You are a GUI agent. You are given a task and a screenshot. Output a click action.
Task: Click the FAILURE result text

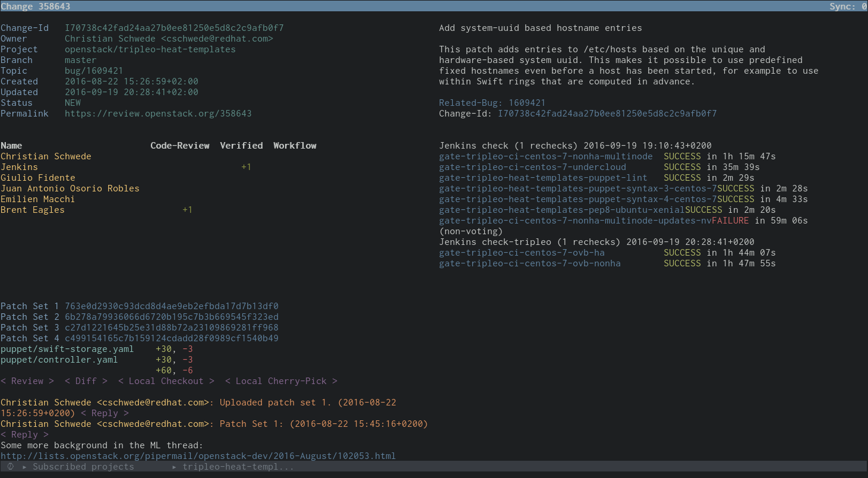click(x=731, y=221)
